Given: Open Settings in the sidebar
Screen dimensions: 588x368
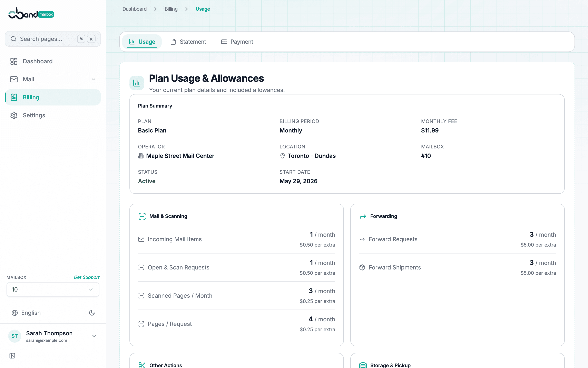Looking at the screenshot, I should click(53, 115).
